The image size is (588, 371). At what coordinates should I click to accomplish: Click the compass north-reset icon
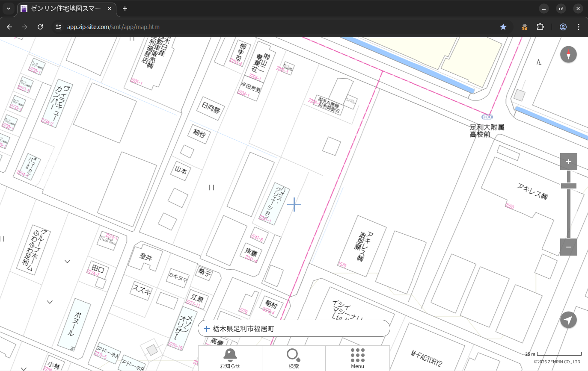[568, 55]
